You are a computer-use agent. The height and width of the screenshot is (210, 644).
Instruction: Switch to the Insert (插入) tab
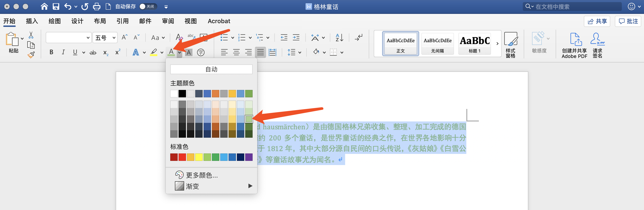tap(32, 21)
